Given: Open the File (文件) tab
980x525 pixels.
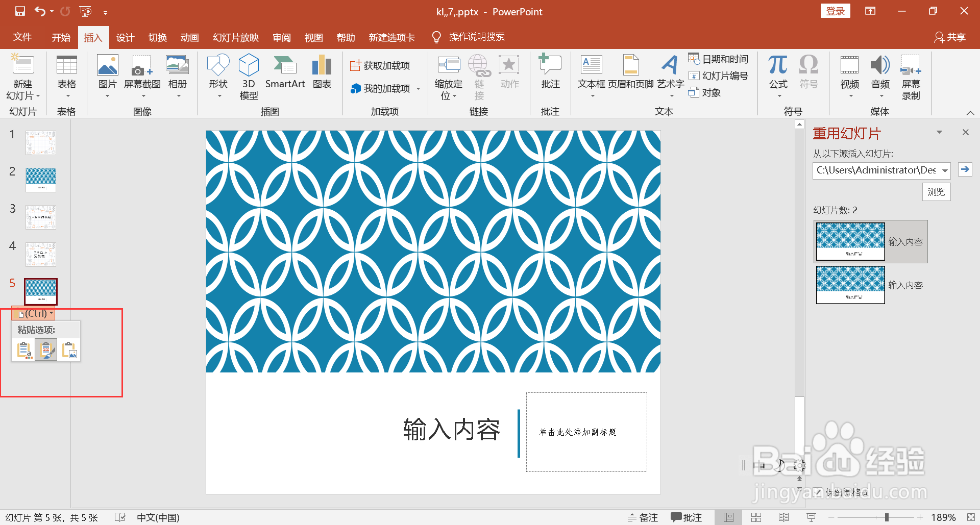Looking at the screenshot, I should click(22, 37).
